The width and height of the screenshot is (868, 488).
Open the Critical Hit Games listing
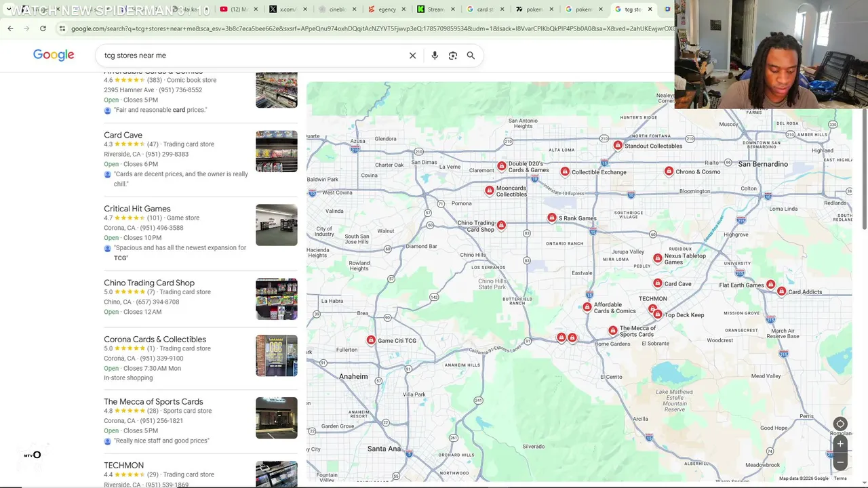137,209
